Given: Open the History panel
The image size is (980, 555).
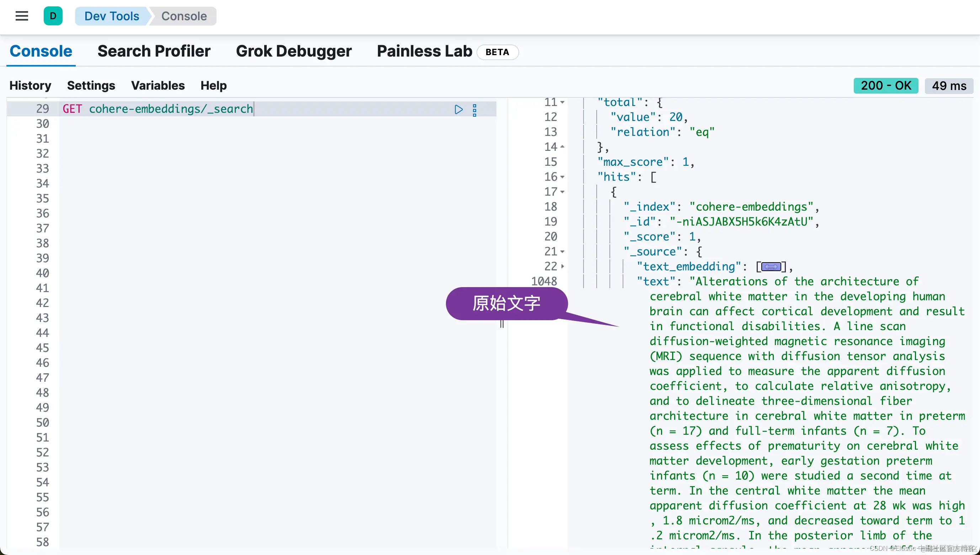Looking at the screenshot, I should [x=30, y=85].
